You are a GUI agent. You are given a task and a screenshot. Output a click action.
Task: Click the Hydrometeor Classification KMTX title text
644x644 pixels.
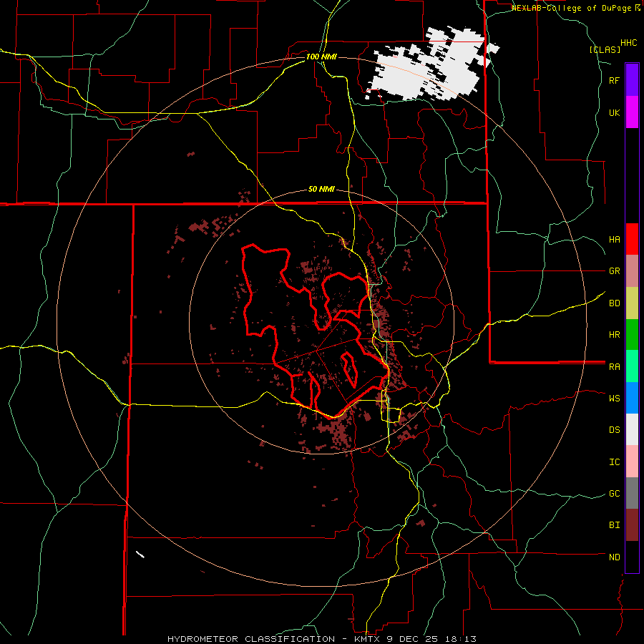click(321, 639)
